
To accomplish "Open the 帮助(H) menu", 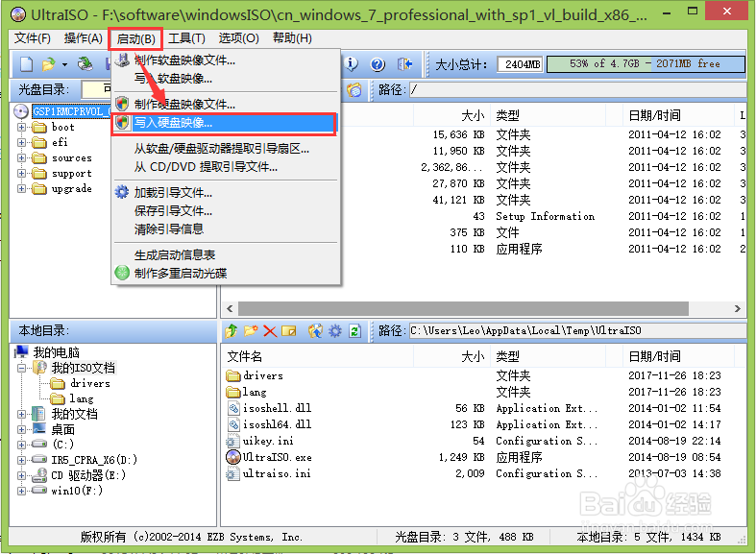I will coord(292,38).
